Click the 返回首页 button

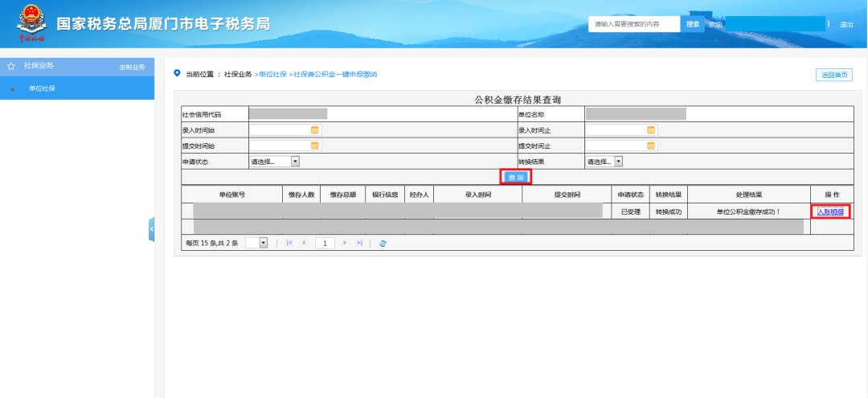tap(833, 75)
